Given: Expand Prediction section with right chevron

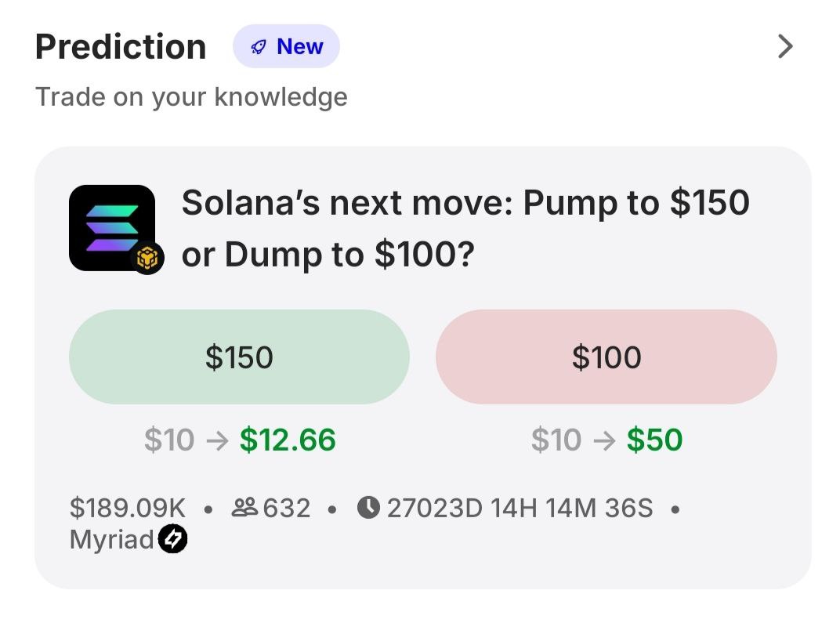Looking at the screenshot, I should tap(784, 47).
